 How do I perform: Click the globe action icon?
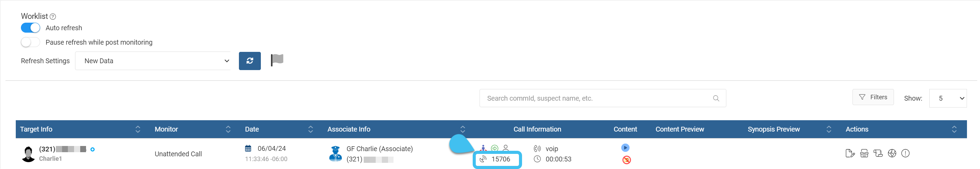(892, 153)
